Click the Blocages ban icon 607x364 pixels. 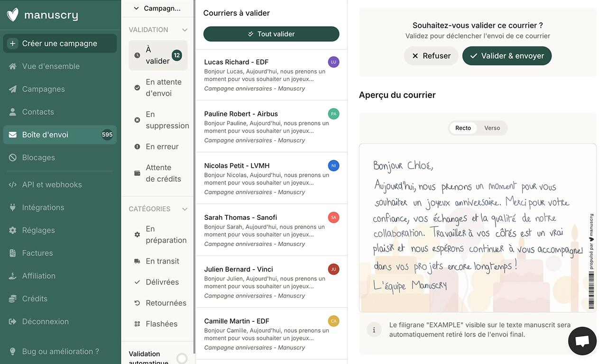tap(13, 157)
